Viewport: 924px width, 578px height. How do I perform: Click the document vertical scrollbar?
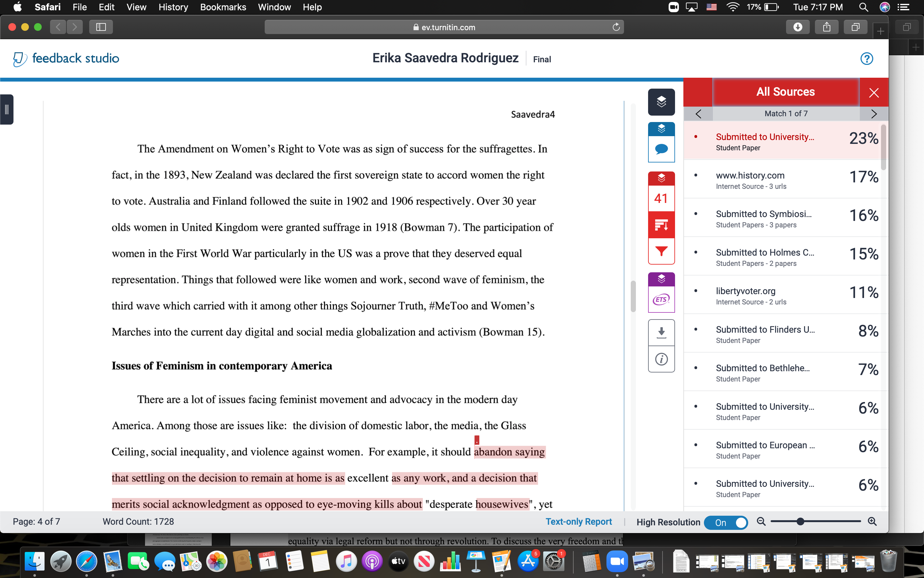click(x=633, y=296)
